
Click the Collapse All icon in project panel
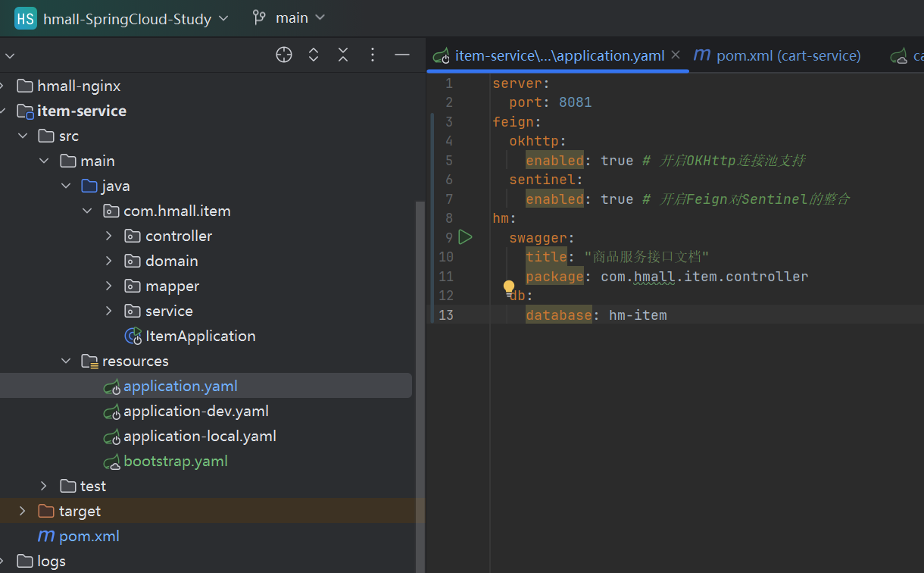point(343,55)
